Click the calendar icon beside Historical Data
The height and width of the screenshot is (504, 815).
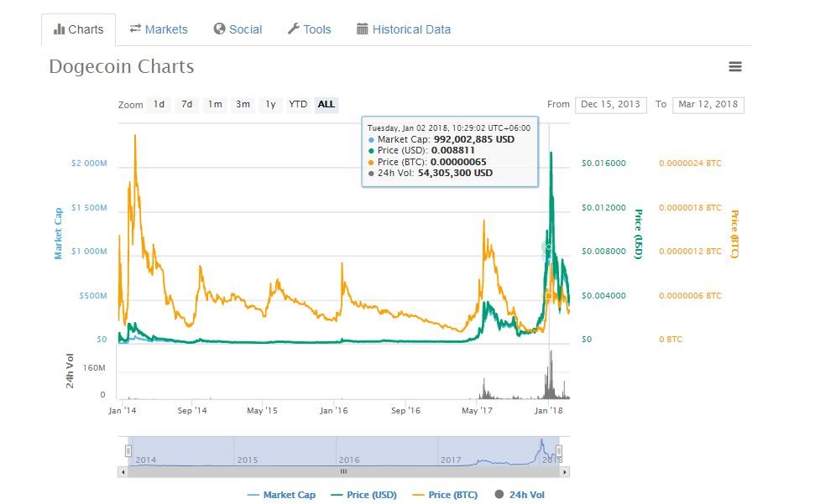[363, 29]
